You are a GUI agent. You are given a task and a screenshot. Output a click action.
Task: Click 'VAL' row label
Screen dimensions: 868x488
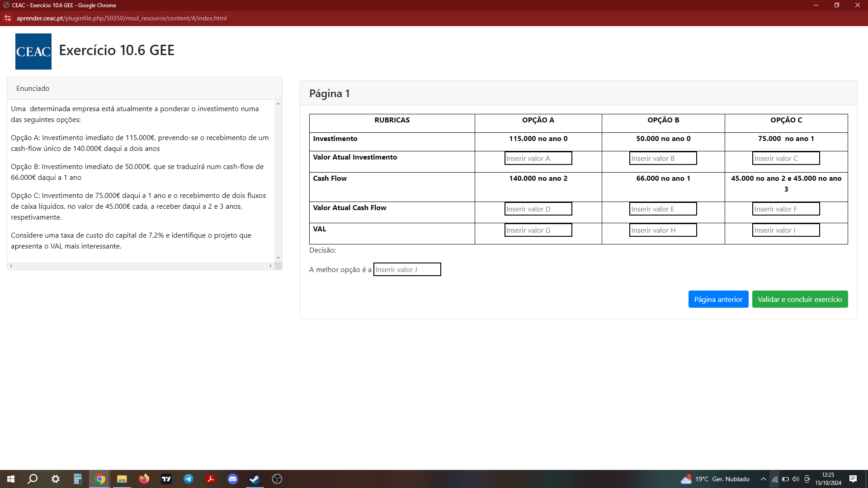click(x=319, y=229)
